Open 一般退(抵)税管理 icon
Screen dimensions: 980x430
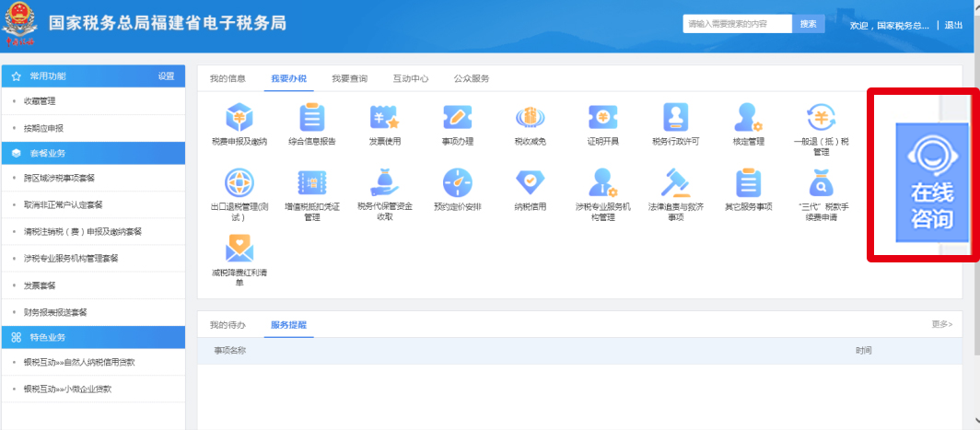[x=822, y=118]
